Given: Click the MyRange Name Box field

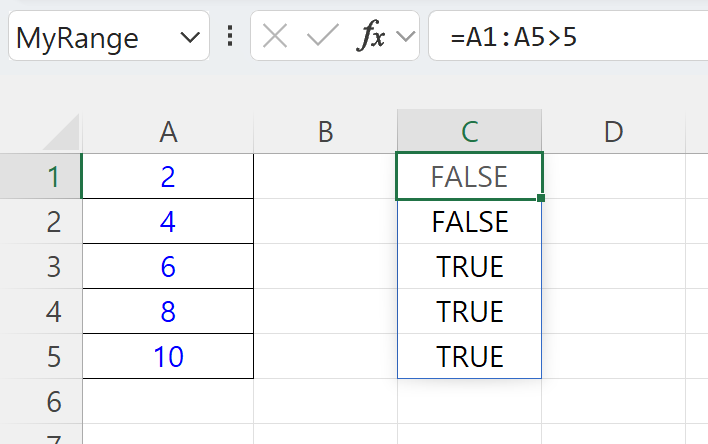Looking at the screenshot, I should [109, 36].
